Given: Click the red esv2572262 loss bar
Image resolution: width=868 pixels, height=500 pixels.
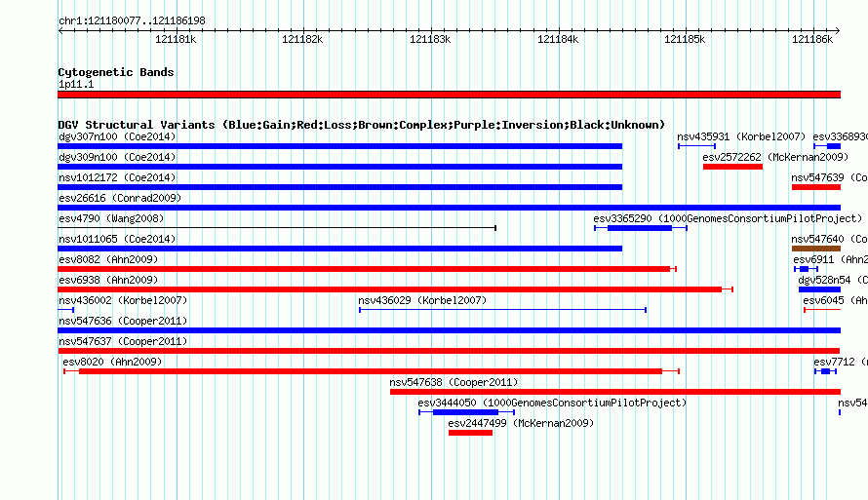Looking at the screenshot, I should (733, 167).
